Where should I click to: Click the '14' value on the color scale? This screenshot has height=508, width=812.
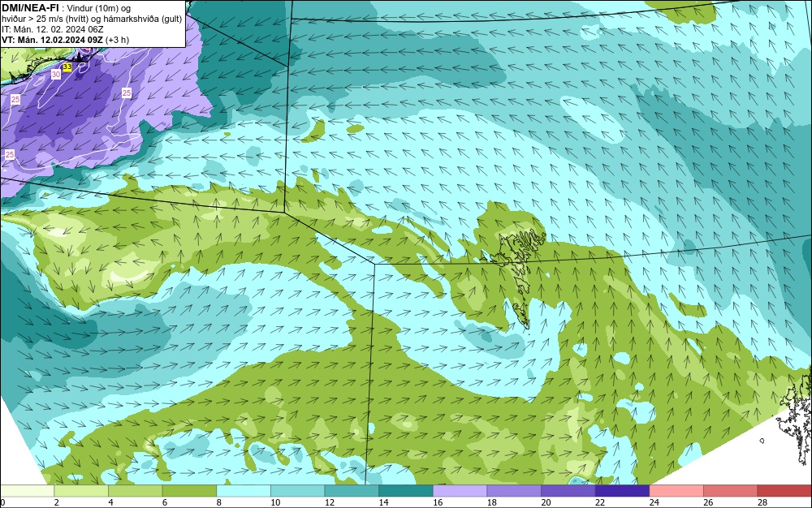point(383,502)
